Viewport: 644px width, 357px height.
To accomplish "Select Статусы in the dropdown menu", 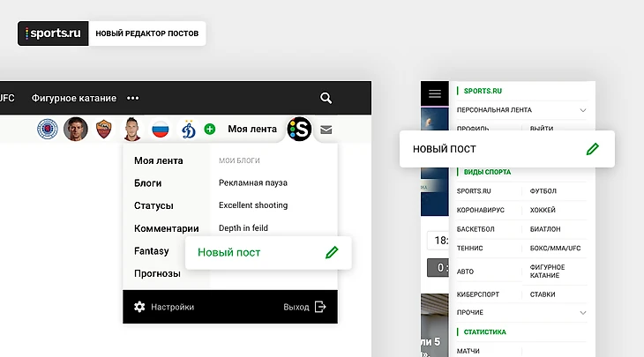I will point(154,205).
